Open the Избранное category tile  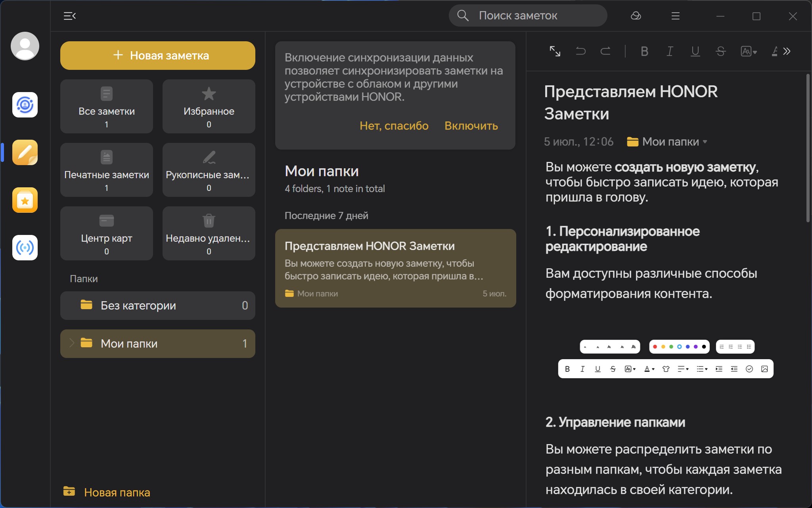tap(209, 106)
